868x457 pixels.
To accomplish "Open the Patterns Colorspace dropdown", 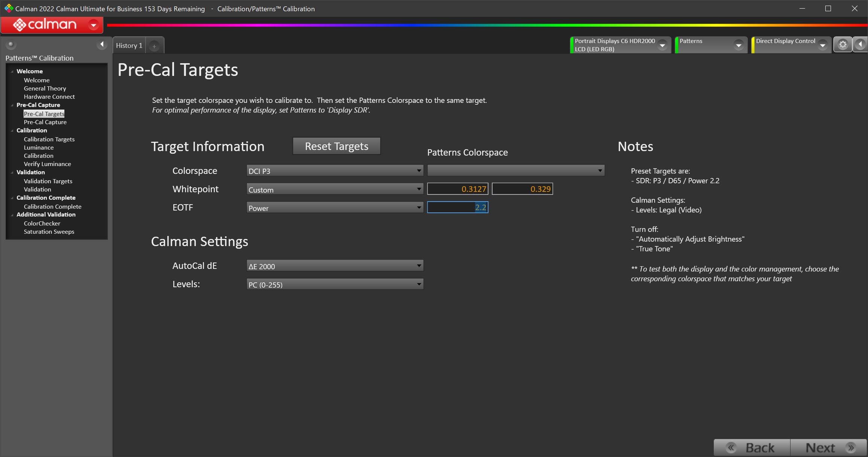I will (516, 171).
